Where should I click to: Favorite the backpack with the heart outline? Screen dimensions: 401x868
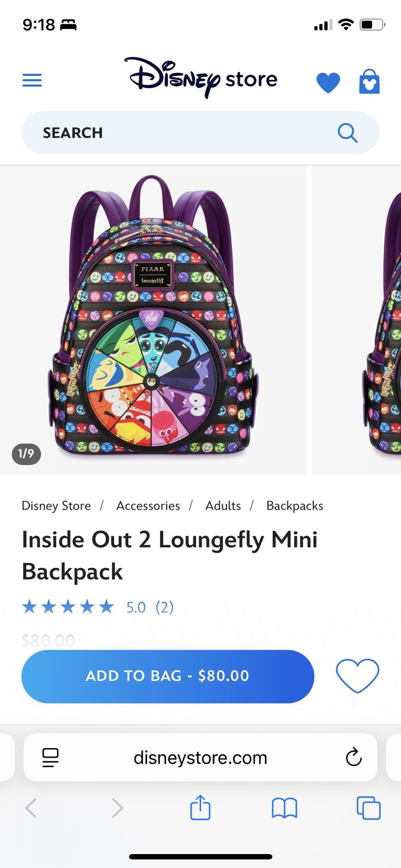click(x=358, y=676)
